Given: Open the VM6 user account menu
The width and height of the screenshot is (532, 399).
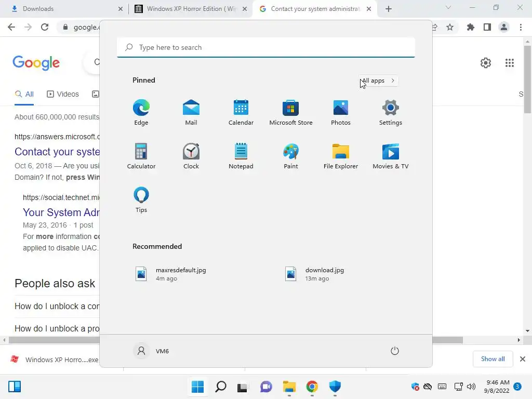Looking at the screenshot, I should (x=151, y=351).
